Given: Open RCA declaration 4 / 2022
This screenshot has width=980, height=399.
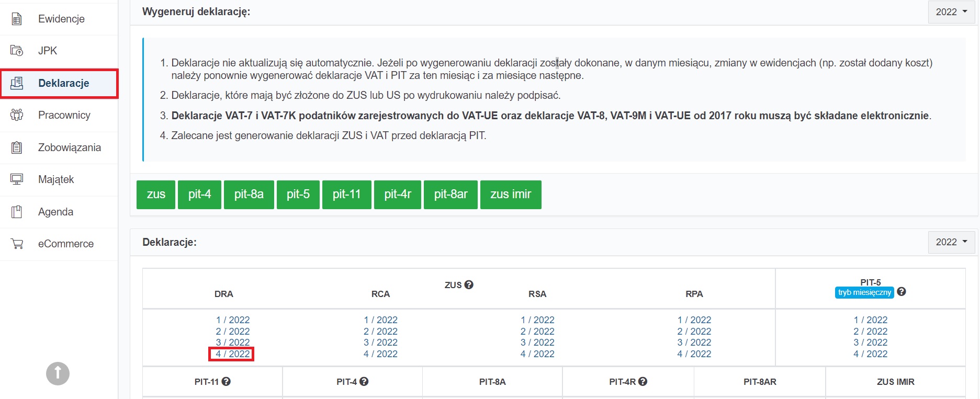Looking at the screenshot, I should [x=380, y=354].
